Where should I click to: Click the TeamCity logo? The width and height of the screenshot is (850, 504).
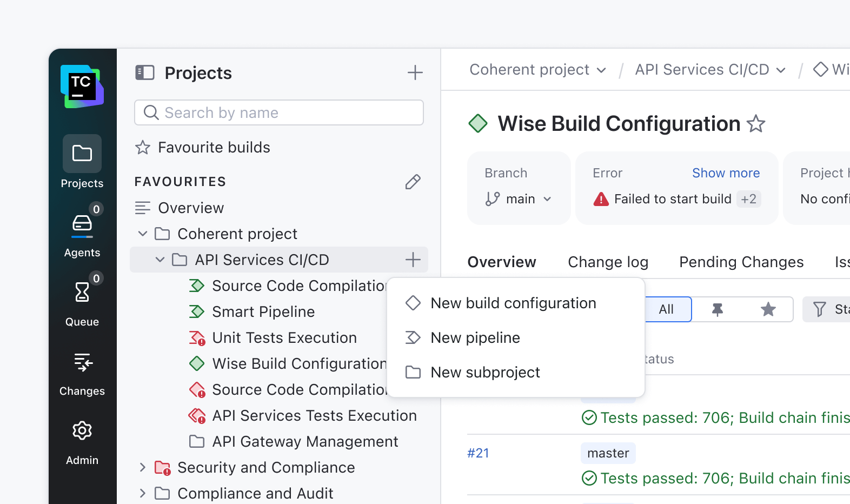tap(82, 87)
